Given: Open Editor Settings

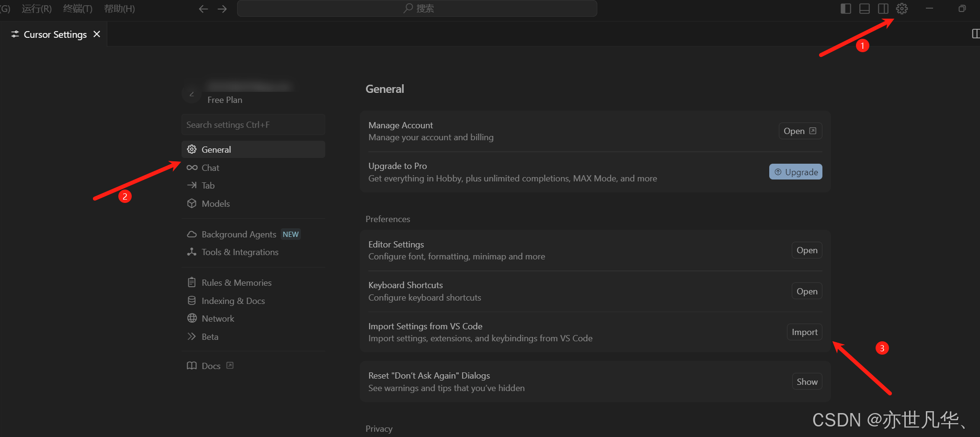Looking at the screenshot, I should [807, 250].
